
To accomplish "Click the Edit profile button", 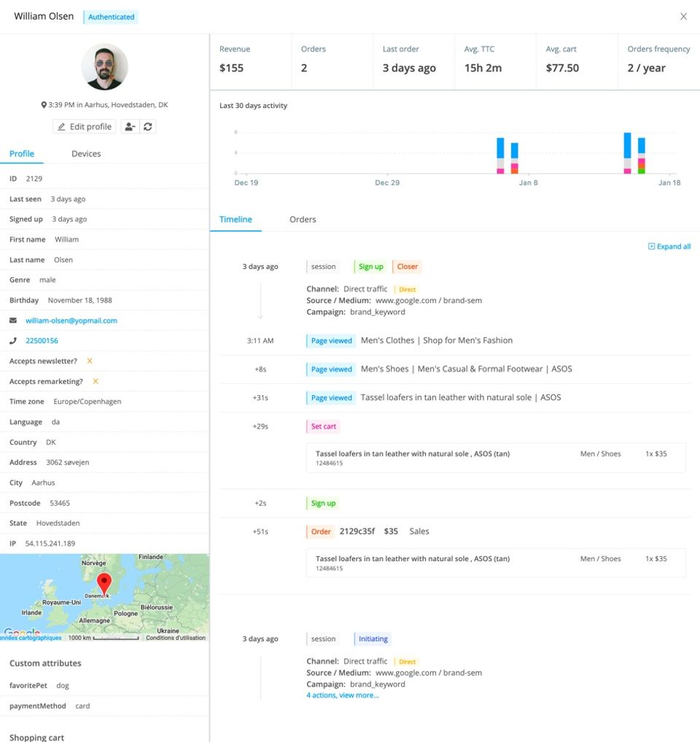I will [x=85, y=126].
